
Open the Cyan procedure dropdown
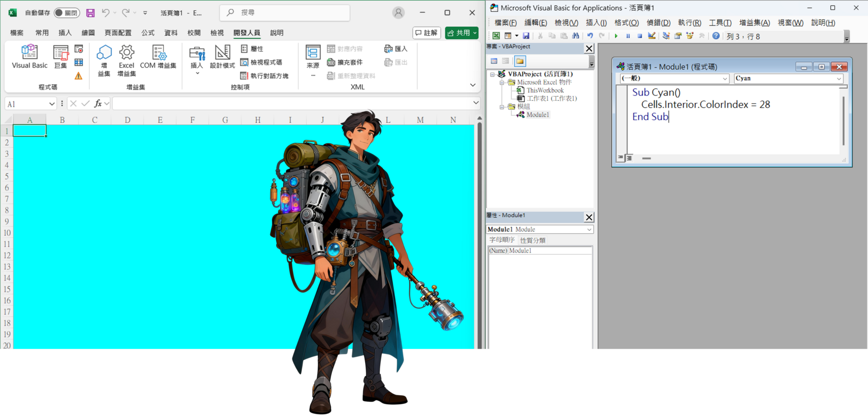(839, 78)
